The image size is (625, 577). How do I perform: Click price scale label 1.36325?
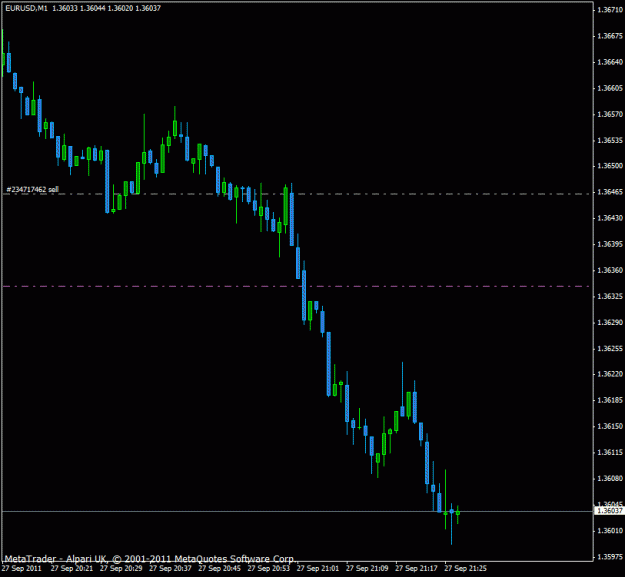click(x=610, y=296)
